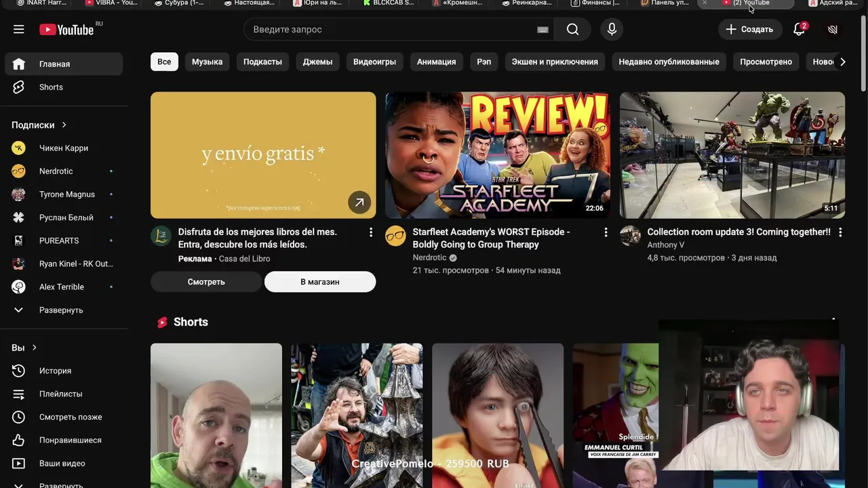Open more options for the Casa del Libro ad

tap(370, 232)
